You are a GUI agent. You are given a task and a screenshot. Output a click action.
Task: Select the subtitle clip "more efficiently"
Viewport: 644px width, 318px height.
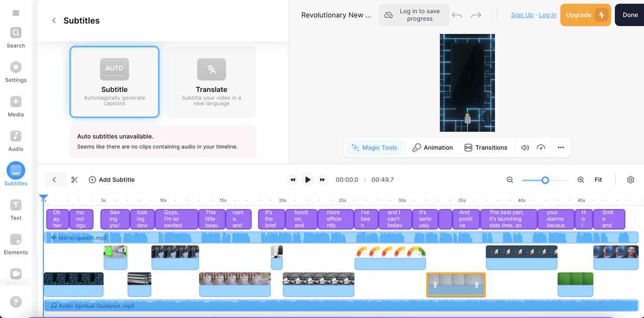pos(336,219)
